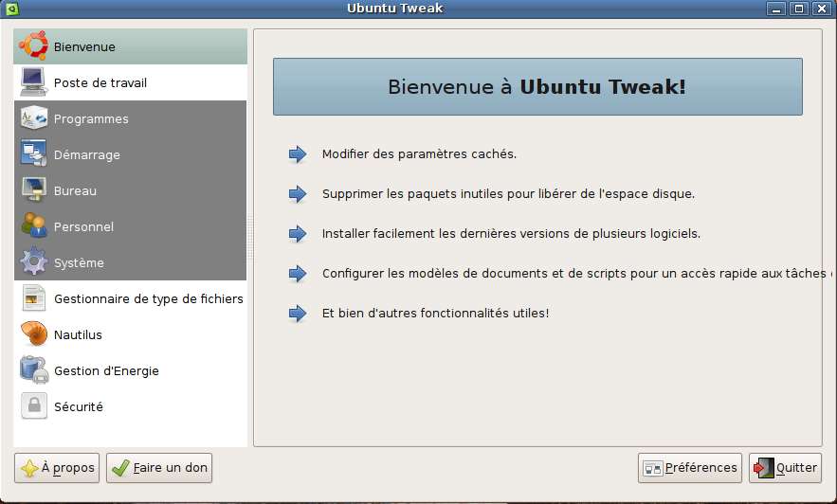Screen dimensions: 837x504
Task: Click the text Modifier des paramètres cachés
Action: click(x=419, y=153)
